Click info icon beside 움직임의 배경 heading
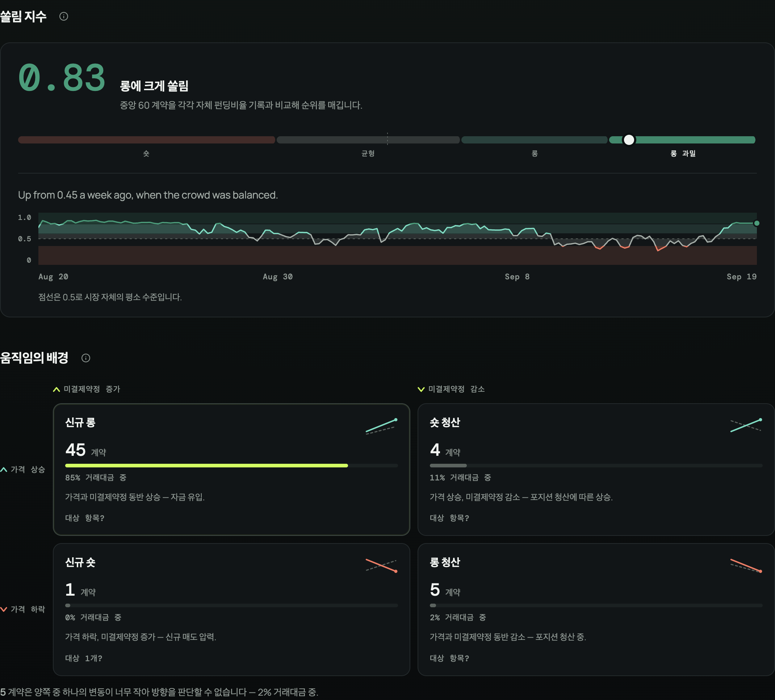This screenshot has width=775, height=700. click(x=86, y=358)
